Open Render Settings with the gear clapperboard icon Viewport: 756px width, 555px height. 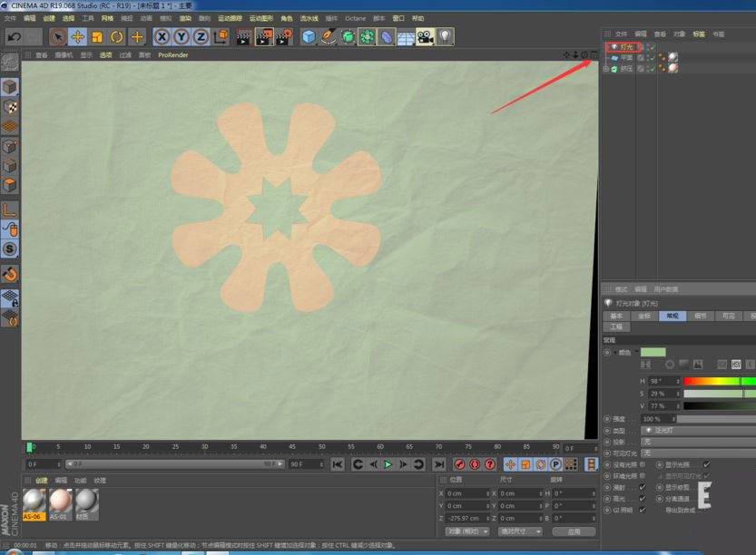283,36
